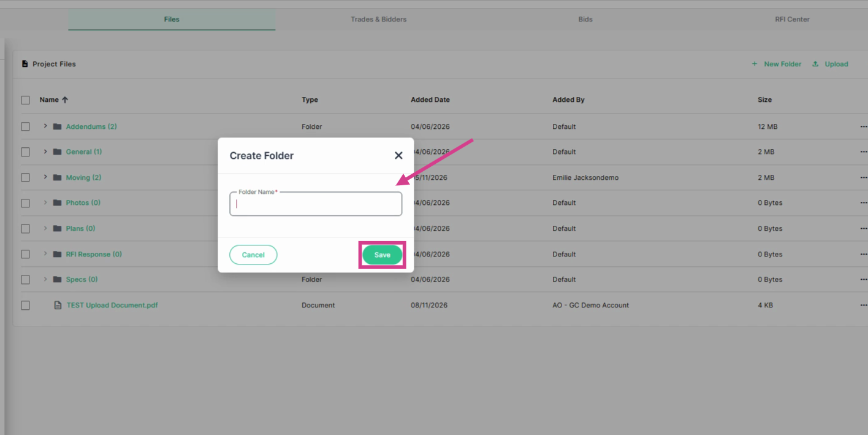Click the Folder Name input field

[316, 204]
